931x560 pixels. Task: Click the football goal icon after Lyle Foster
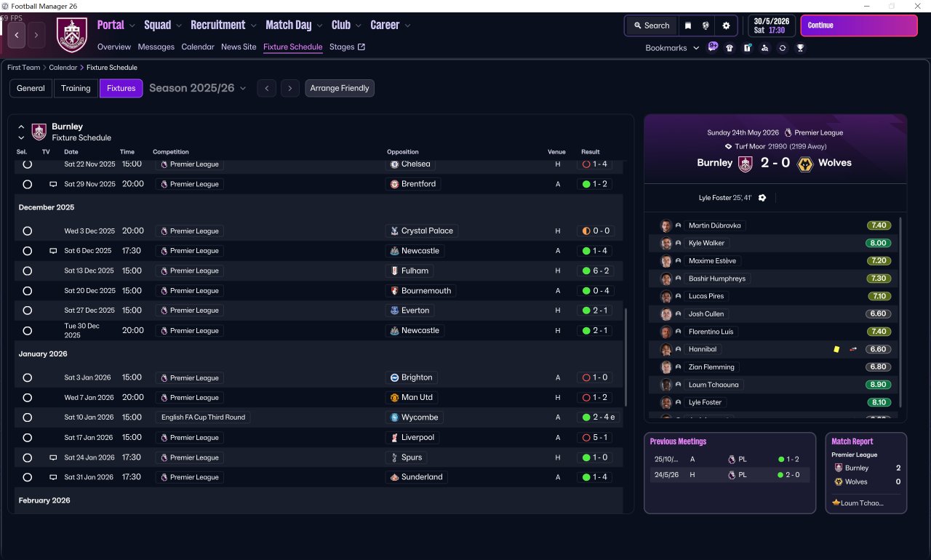tap(762, 198)
